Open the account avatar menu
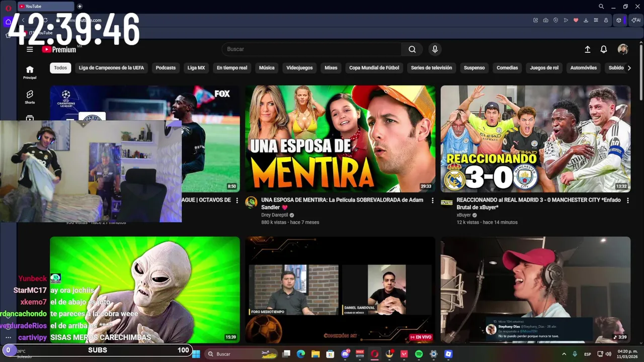This screenshot has width=644, height=362. 623,49
